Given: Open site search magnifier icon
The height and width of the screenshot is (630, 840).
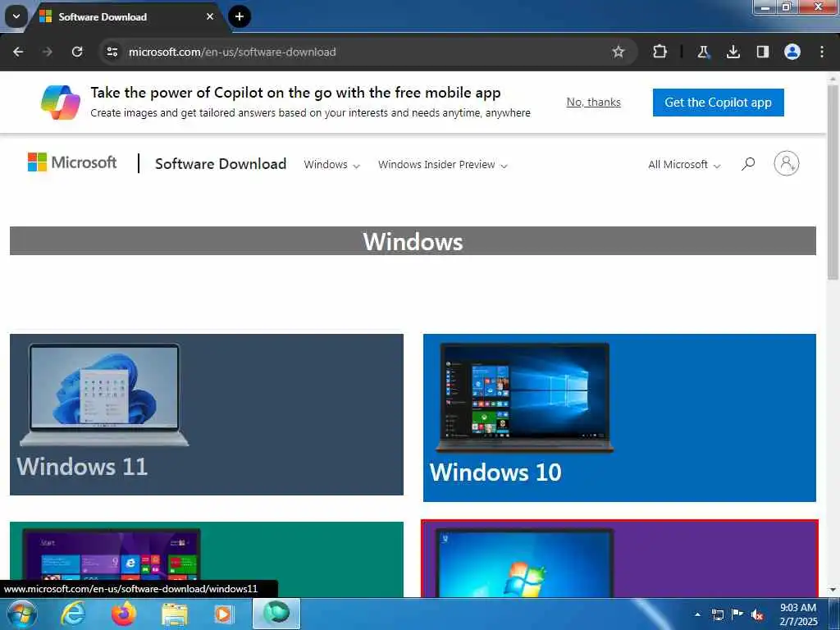Looking at the screenshot, I should 748,163.
